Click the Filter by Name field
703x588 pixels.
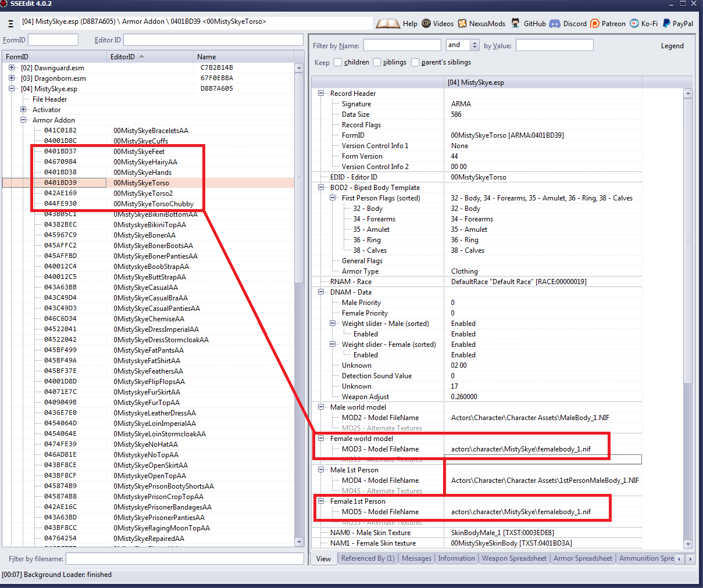pyautogui.click(x=402, y=45)
